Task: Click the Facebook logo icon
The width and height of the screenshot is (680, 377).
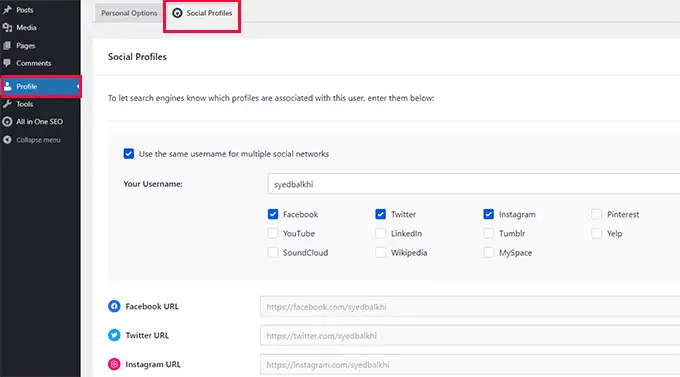Action: (x=114, y=306)
